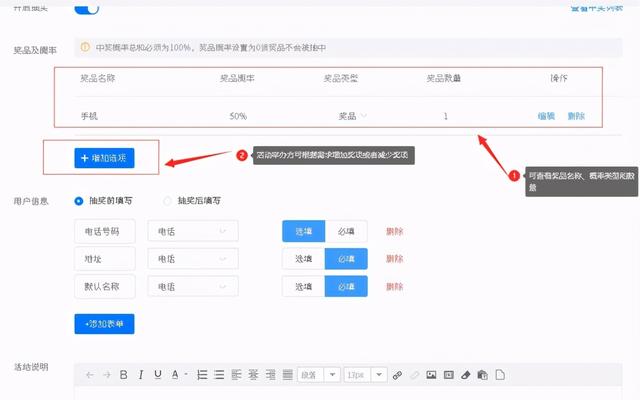
Task: Click the 奖品名称 column header
Action: (98, 78)
